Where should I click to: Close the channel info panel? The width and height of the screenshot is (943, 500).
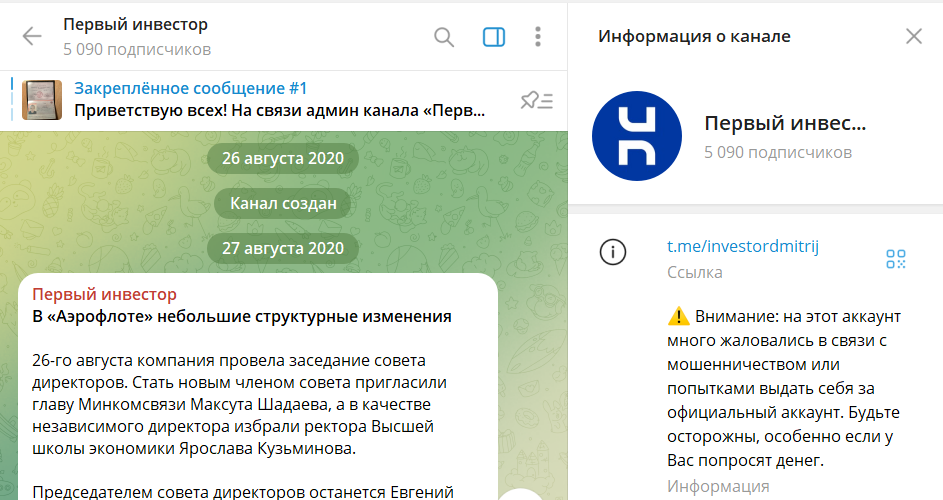click(914, 36)
